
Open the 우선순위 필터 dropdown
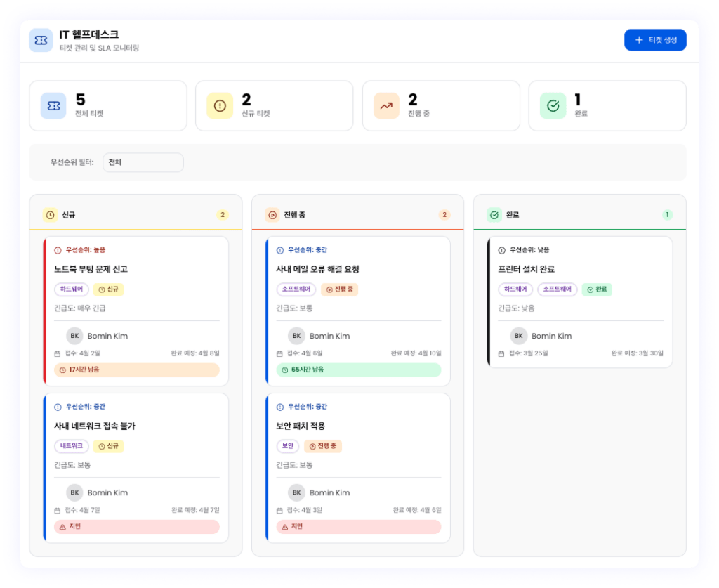click(143, 162)
